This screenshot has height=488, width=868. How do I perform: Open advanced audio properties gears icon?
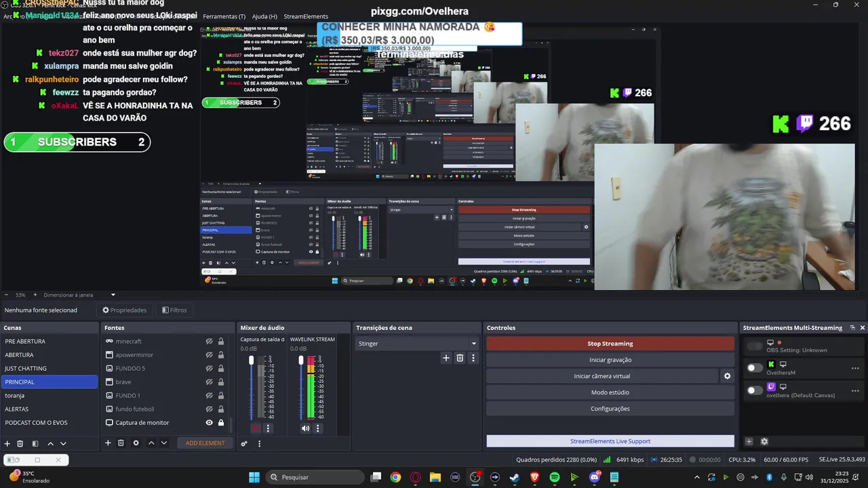tap(244, 443)
